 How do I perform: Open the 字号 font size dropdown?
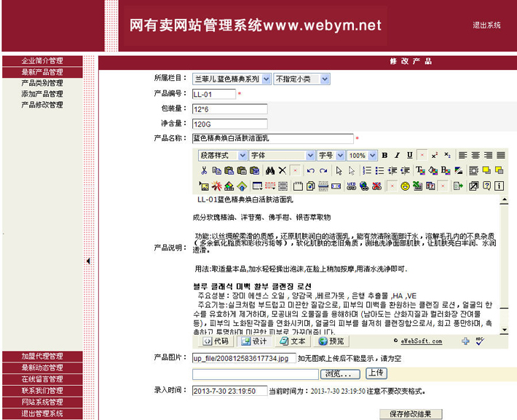pos(331,155)
